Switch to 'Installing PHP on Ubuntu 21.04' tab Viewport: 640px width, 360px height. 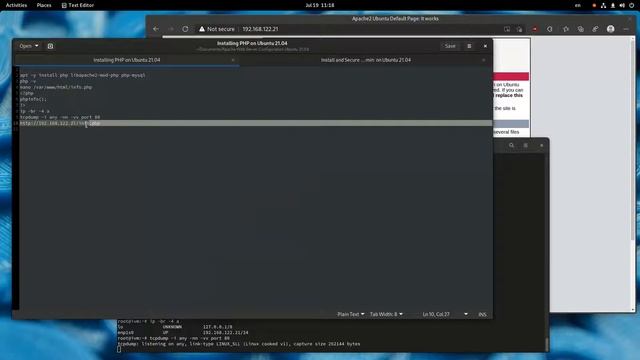(x=127, y=60)
